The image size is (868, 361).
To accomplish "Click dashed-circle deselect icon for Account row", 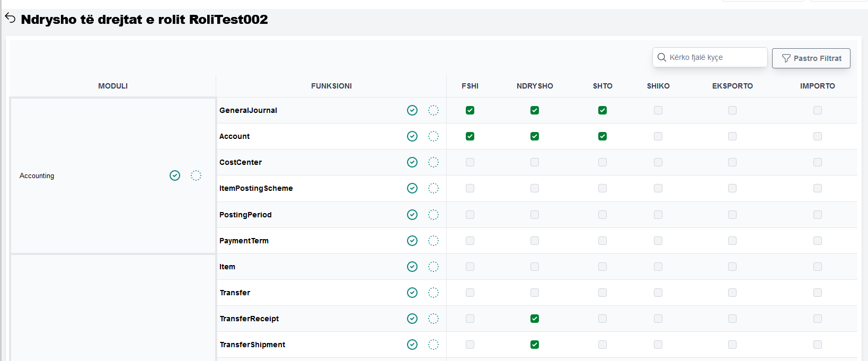I will 433,136.
